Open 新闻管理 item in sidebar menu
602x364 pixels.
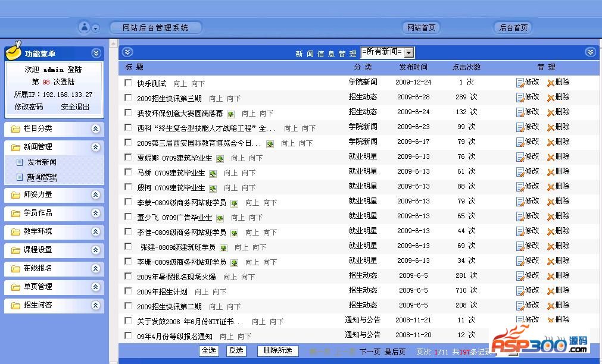(42, 177)
